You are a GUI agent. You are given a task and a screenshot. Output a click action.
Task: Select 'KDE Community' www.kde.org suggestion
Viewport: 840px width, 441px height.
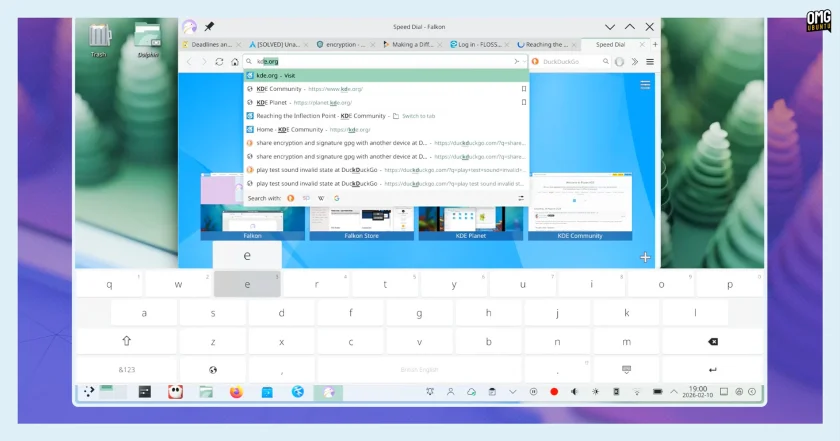coord(386,89)
